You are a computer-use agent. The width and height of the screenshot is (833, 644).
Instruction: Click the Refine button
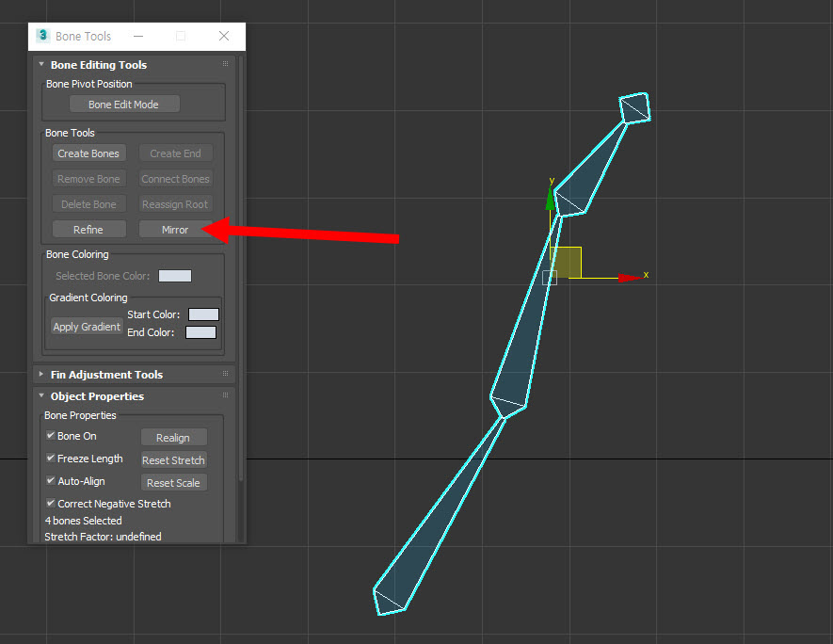click(x=88, y=230)
